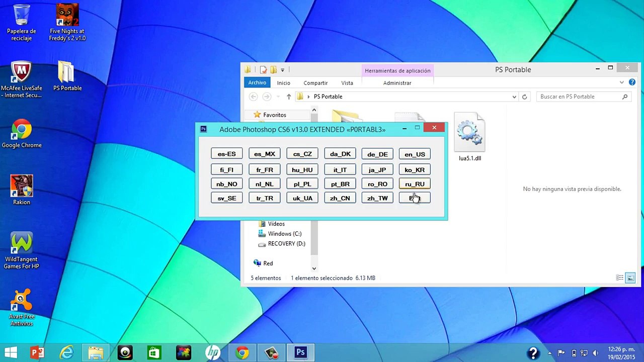Choose nl_NL language button
Viewport: 644px width, 362px height.
click(265, 184)
